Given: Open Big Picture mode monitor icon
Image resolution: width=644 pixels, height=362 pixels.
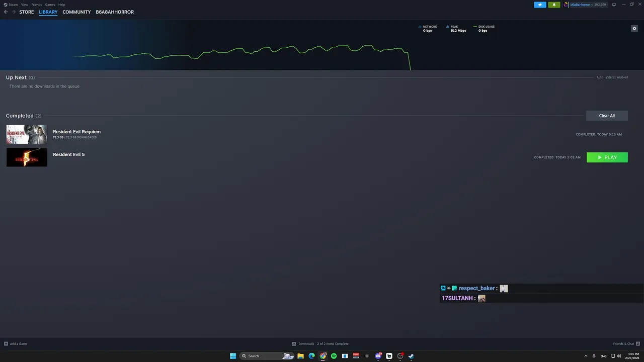Looking at the screenshot, I should [x=614, y=5].
